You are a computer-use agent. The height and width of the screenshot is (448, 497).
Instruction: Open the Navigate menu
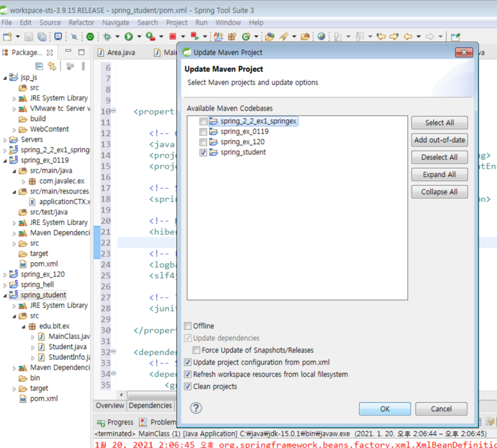tap(116, 22)
